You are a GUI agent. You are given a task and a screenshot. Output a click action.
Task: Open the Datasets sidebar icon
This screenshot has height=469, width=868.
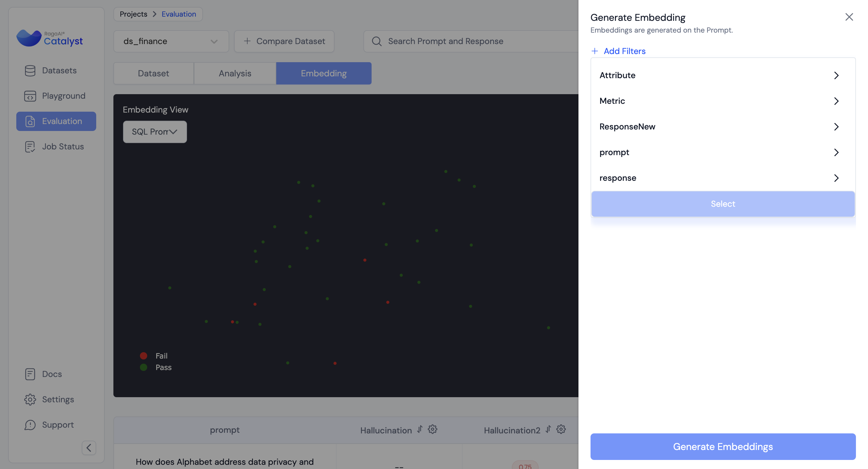point(30,70)
